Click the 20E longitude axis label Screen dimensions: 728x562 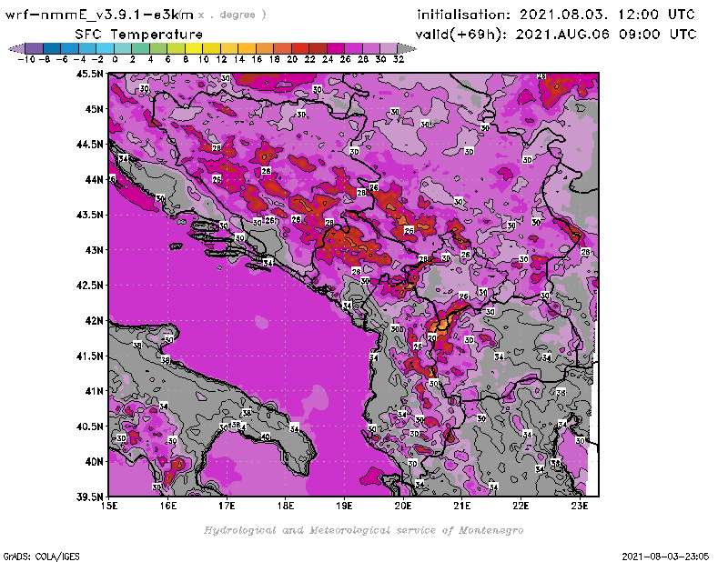pyautogui.click(x=403, y=506)
